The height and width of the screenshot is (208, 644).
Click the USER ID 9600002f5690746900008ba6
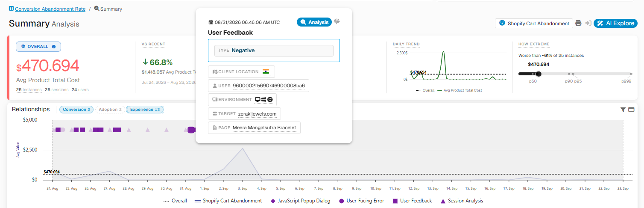269,86
